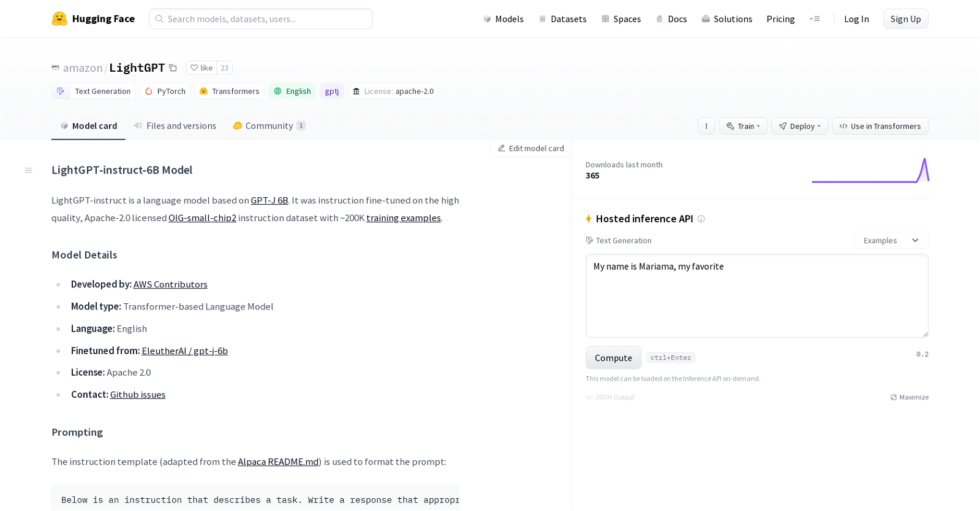Screen dimensions: 980x511
Task: Click the Compute button
Action: pos(613,358)
